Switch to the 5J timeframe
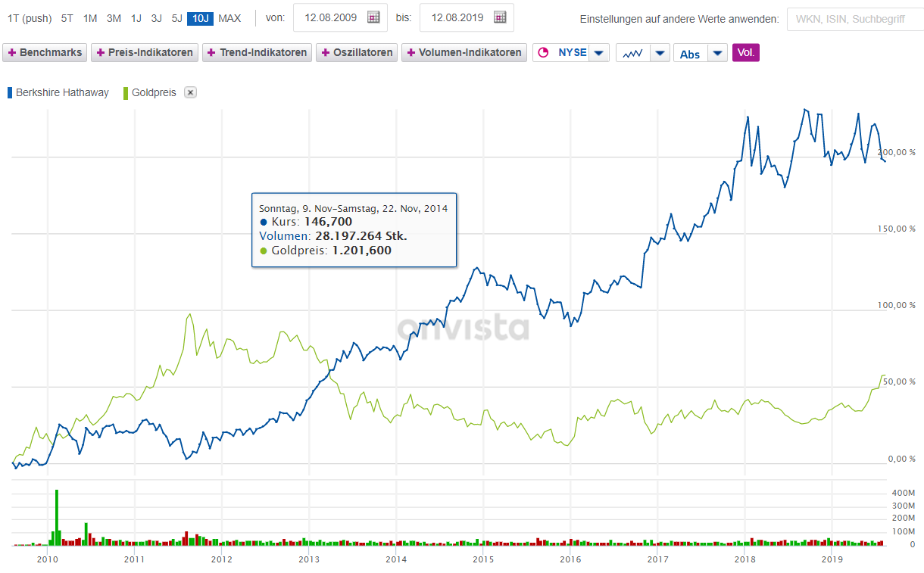924x573 pixels. pos(177,18)
